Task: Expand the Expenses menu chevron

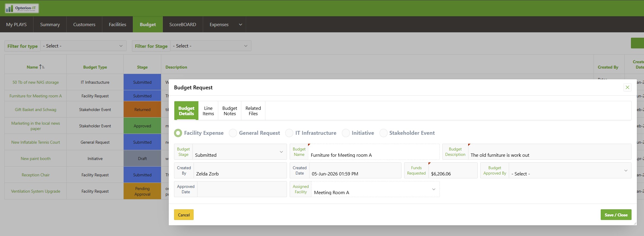Action: tap(240, 25)
